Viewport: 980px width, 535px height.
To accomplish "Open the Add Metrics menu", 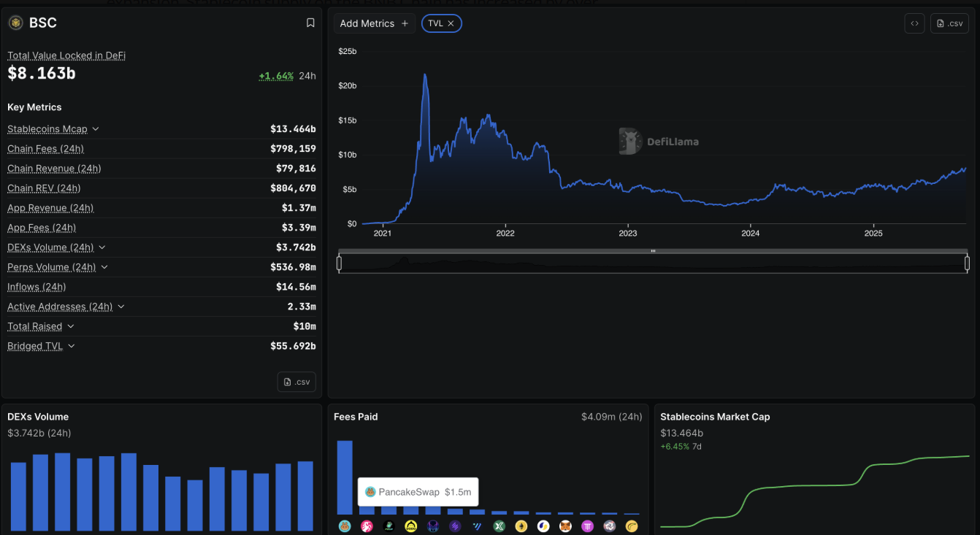I will coord(374,23).
